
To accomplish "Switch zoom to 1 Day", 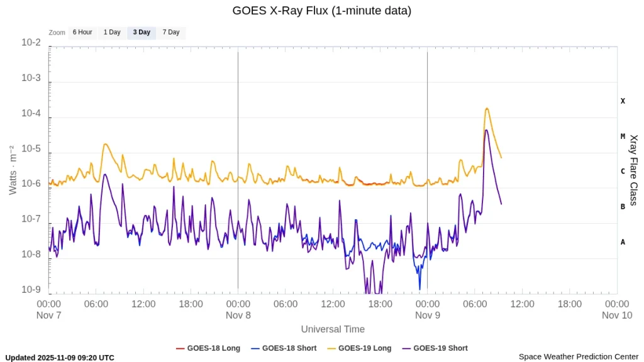I will point(112,33).
